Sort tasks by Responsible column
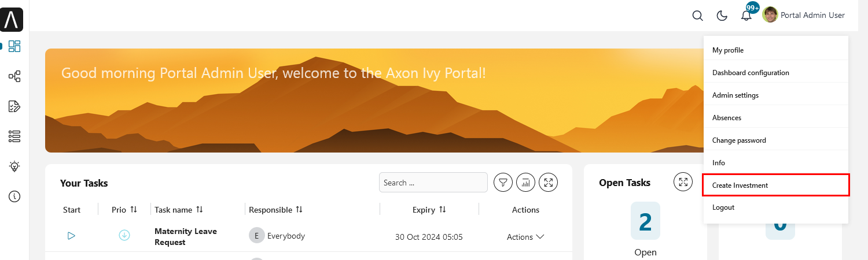Viewport: 868px width, 260px height. coord(299,210)
